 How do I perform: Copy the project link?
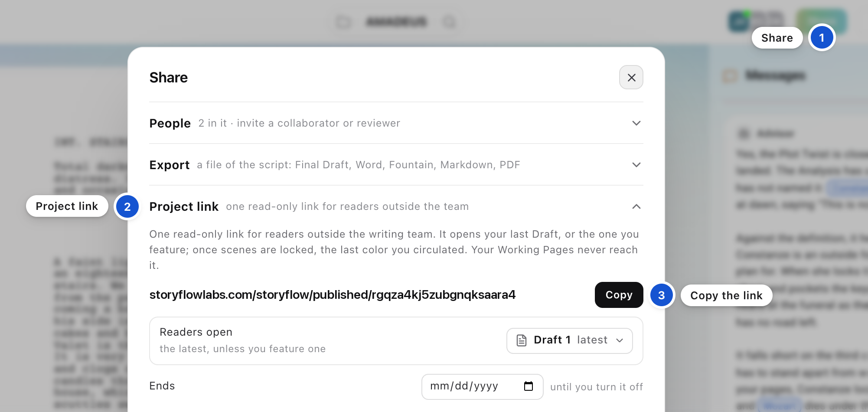(619, 295)
